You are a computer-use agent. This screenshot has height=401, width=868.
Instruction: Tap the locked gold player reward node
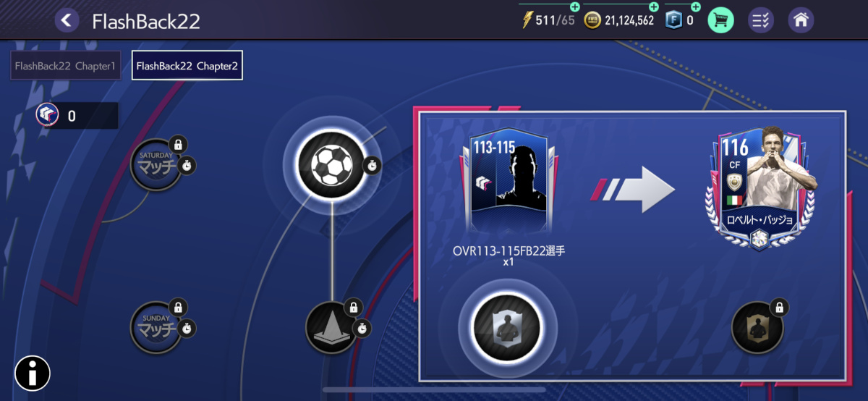pos(758,328)
